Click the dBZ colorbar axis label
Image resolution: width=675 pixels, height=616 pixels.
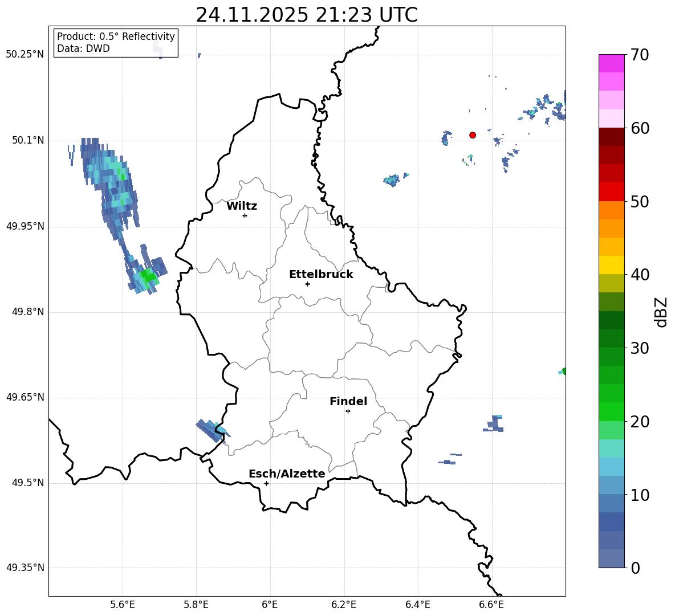tap(662, 312)
